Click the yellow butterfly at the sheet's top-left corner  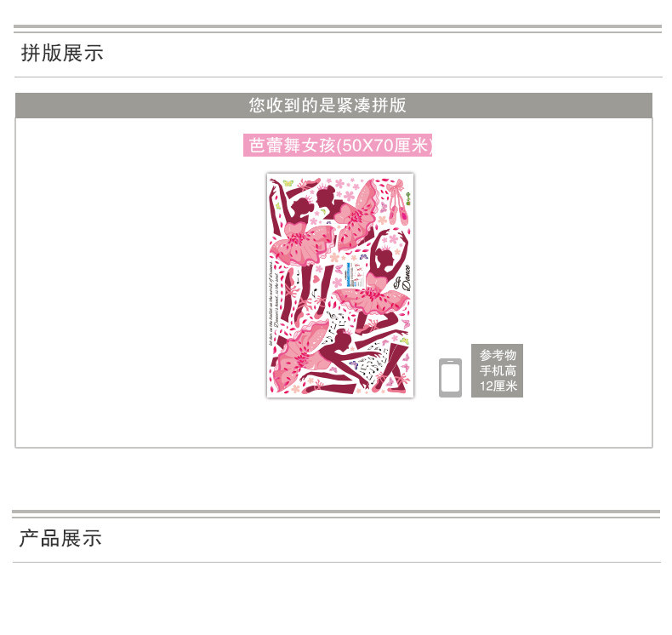click(288, 182)
